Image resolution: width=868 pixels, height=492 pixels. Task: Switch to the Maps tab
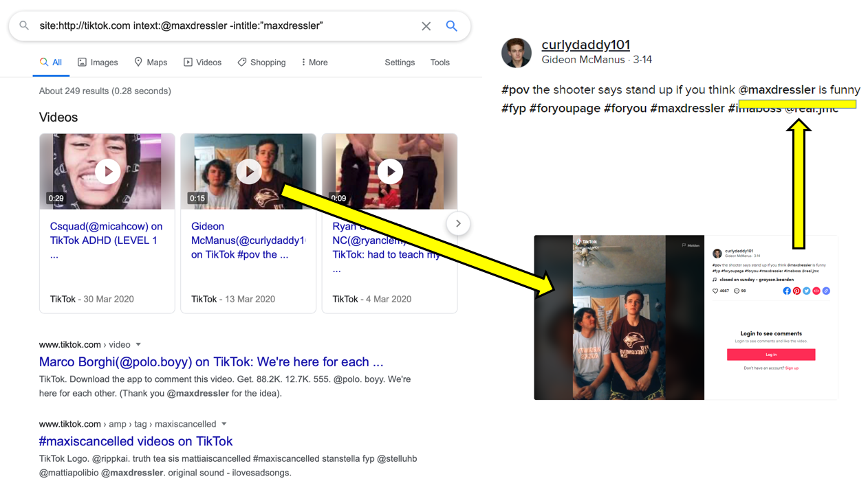[151, 63]
